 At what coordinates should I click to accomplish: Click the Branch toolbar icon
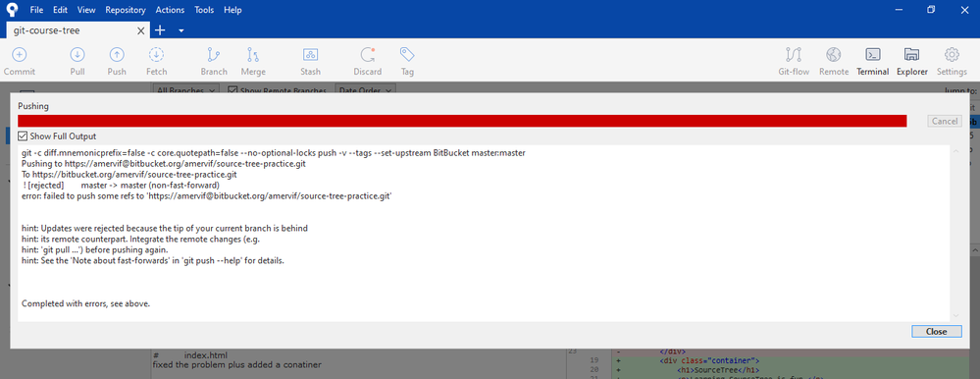tap(214, 54)
